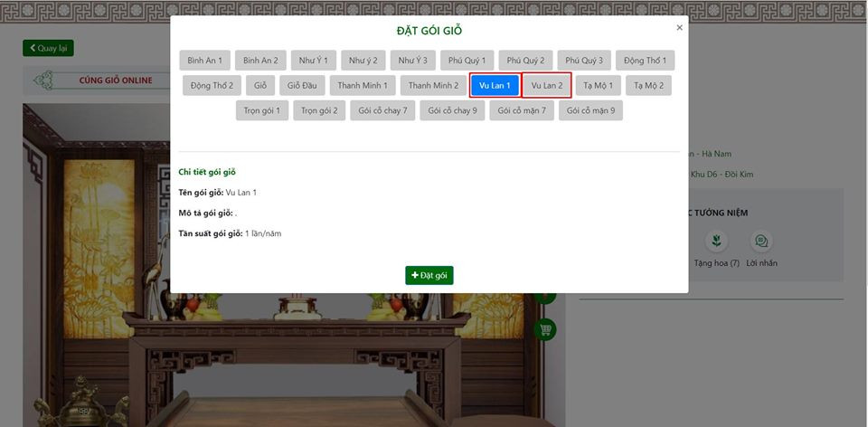
Task: Pick the Giỗ Đầu package
Action: [301, 86]
